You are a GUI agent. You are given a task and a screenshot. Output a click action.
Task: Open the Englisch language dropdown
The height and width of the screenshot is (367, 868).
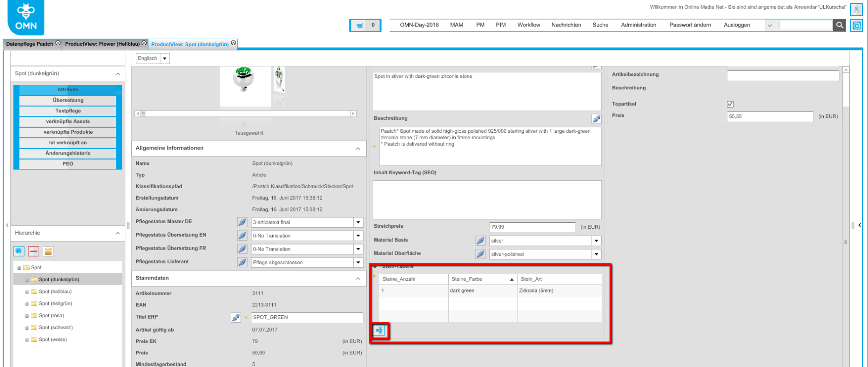[165, 59]
